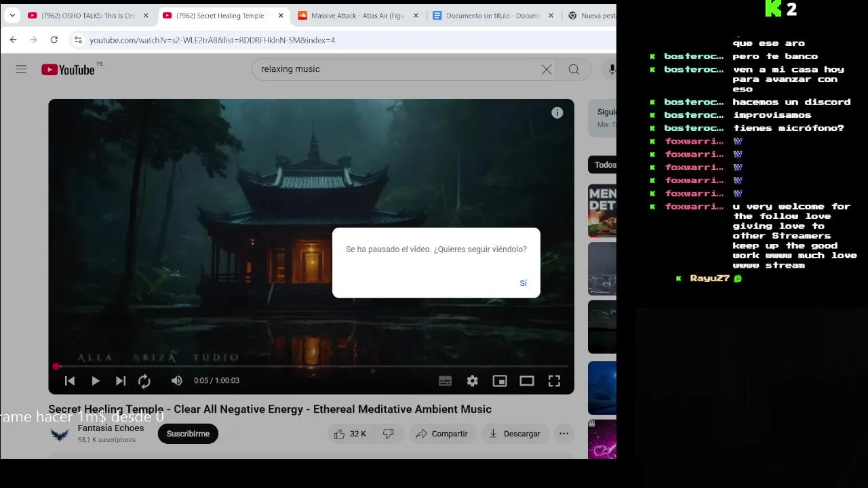Go to the YouTube home logo

pos(68,69)
